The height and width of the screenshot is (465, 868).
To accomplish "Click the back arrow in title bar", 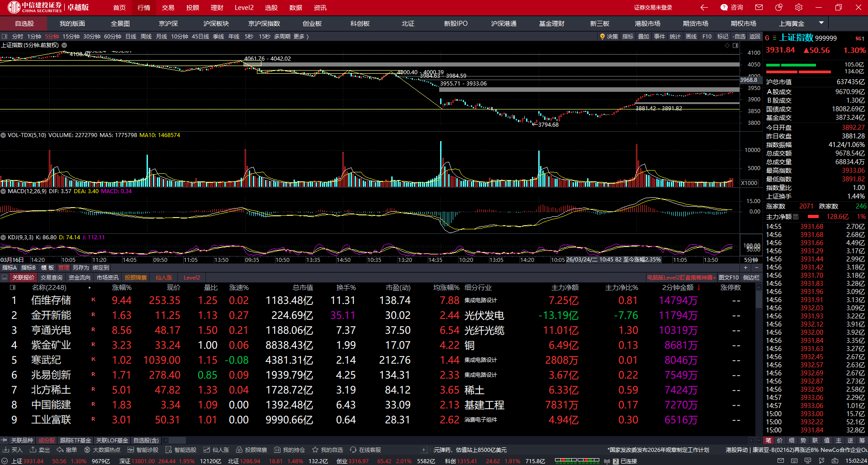I will (704, 7).
